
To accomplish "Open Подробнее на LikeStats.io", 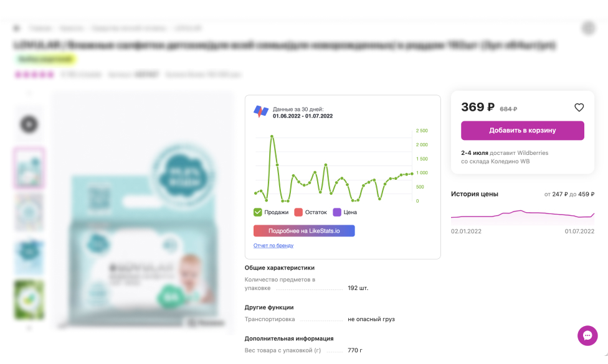I will 304,231.
